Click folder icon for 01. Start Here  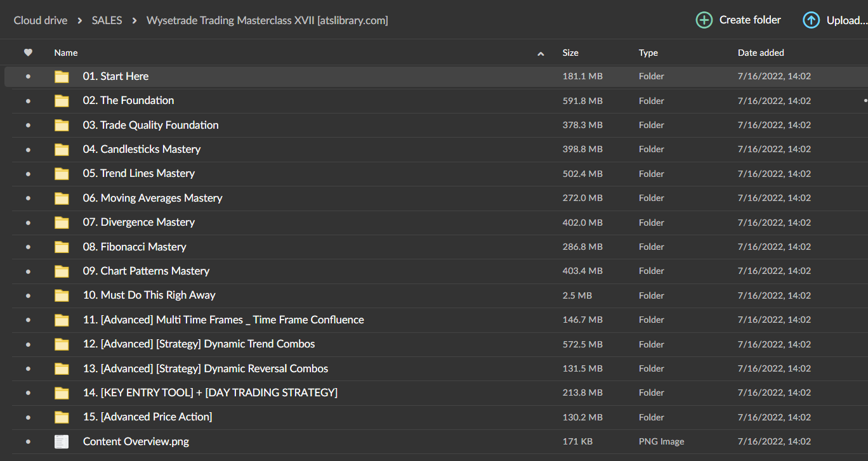pos(62,77)
